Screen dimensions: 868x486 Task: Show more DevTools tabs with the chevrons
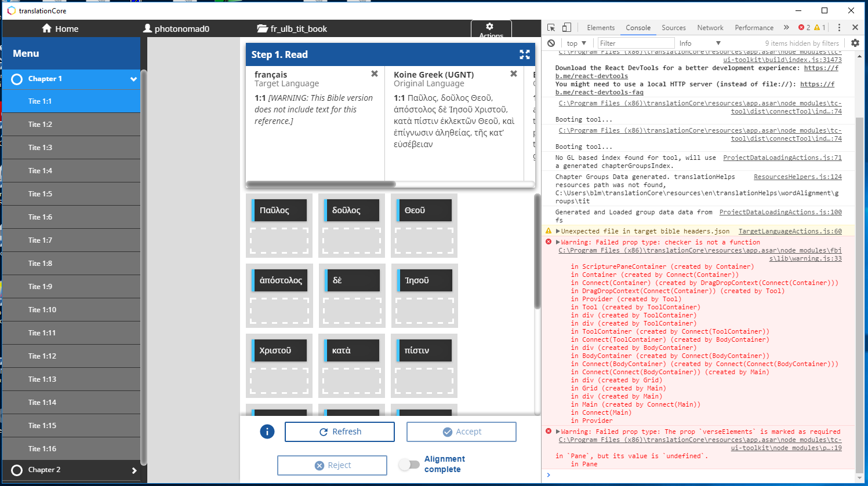(x=786, y=27)
